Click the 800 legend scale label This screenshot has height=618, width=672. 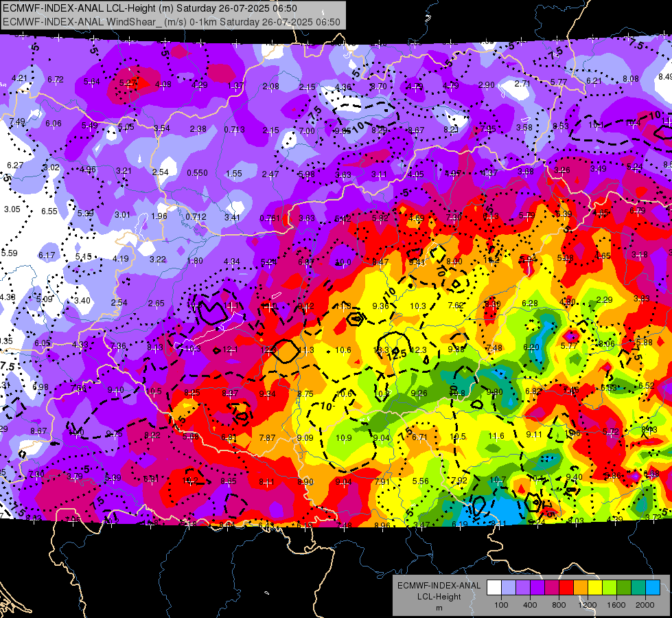click(x=559, y=605)
